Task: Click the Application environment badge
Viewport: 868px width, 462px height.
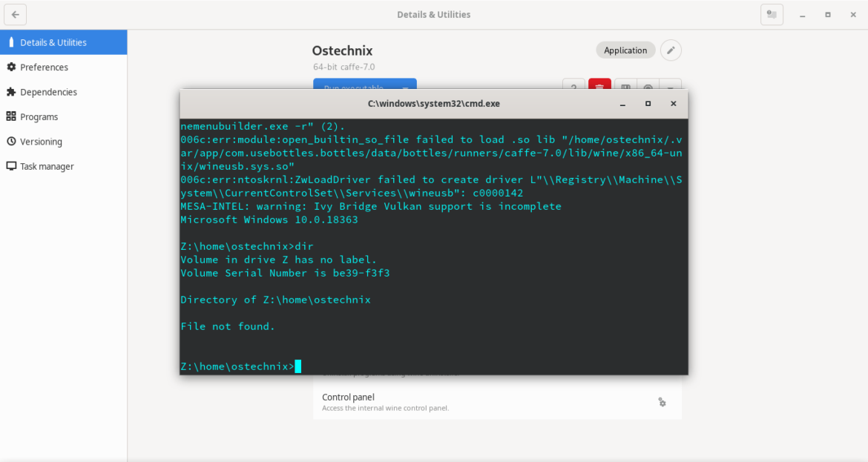Action: click(625, 50)
